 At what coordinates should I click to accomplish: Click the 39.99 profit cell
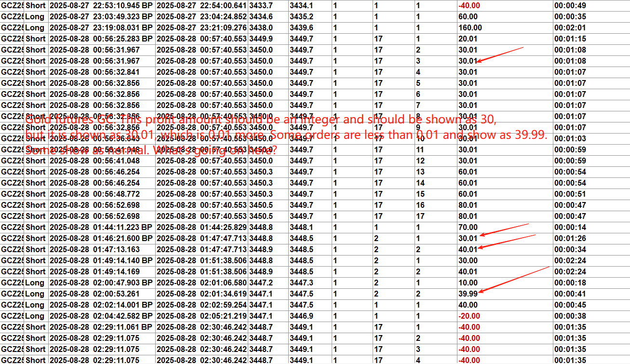505,294
